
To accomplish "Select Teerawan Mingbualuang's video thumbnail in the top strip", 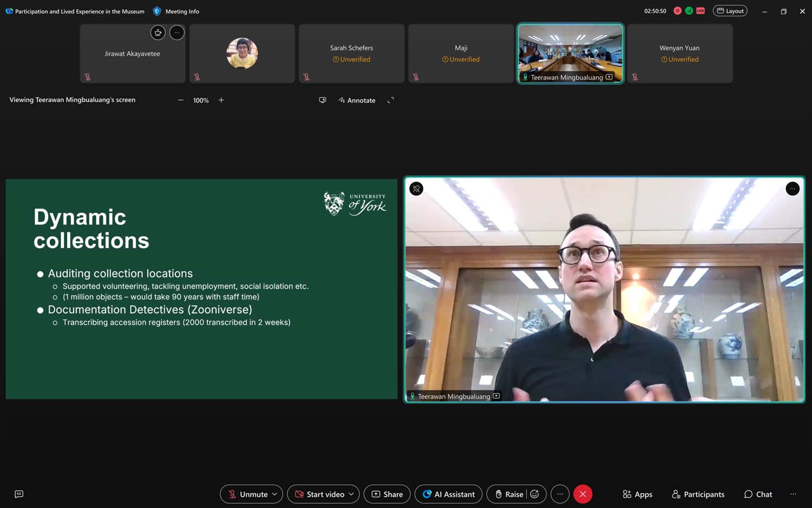I will click(570, 53).
